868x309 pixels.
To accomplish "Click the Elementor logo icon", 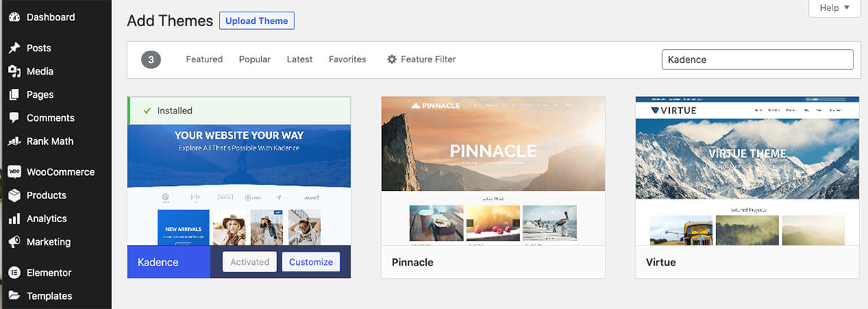I will 14,273.
